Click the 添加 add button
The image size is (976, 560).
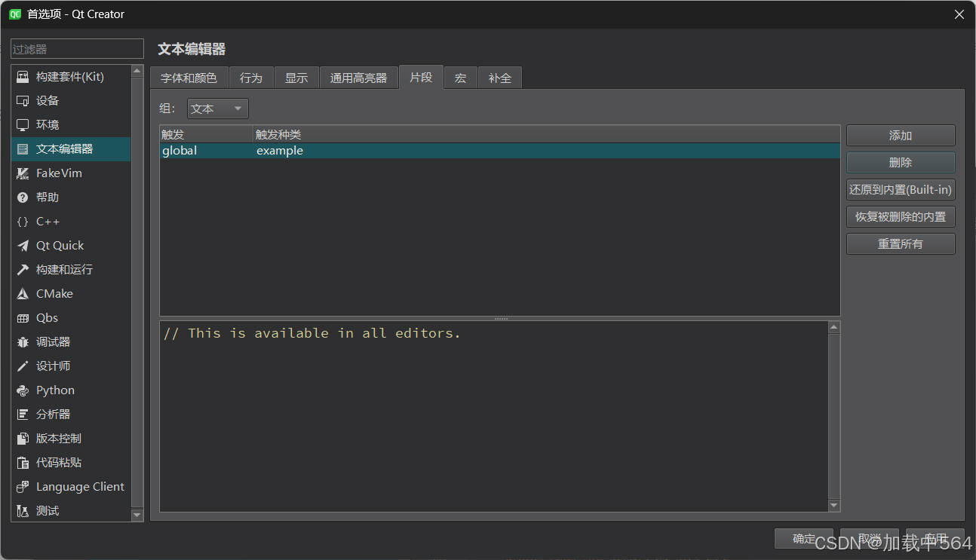pyautogui.click(x=901, y=136)
